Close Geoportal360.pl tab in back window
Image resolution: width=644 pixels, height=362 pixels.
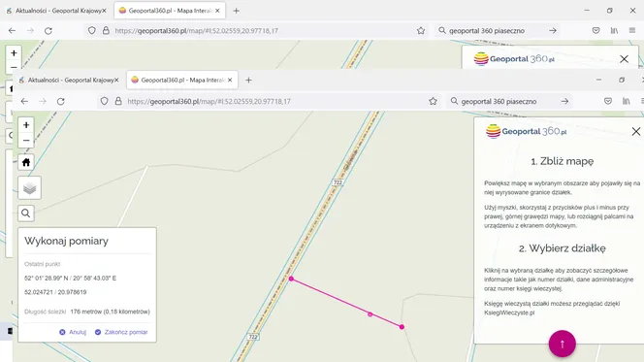tap(217, 11)
